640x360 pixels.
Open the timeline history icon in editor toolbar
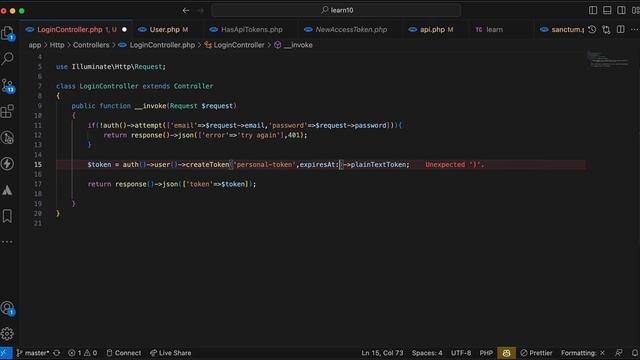(x=592, y=29)
